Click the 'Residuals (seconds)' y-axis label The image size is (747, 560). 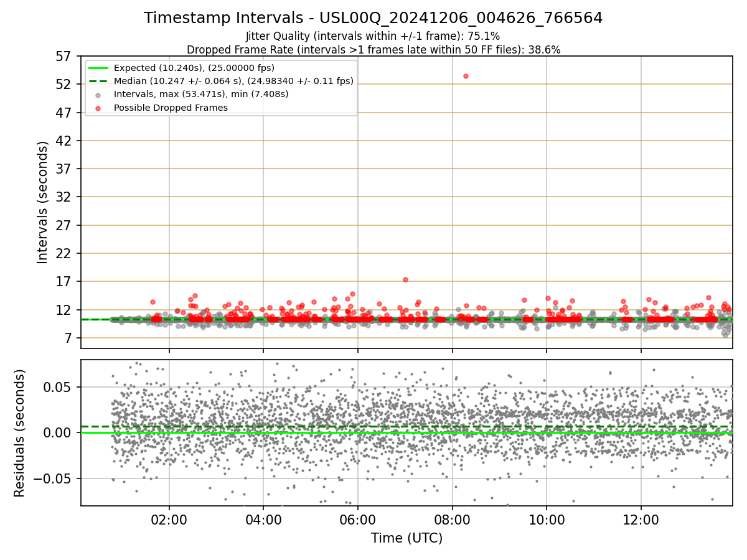coord(20,433)
